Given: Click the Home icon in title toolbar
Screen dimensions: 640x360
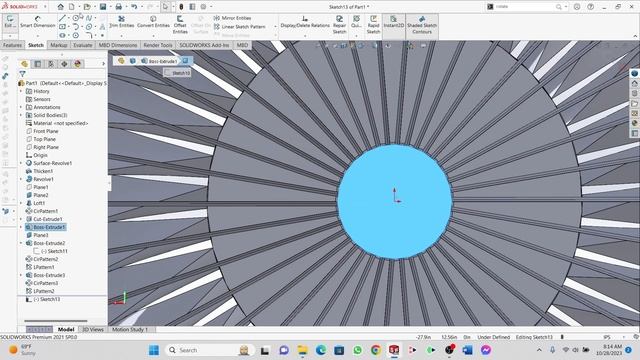Looking at the screenshot, I should (x=60, y=7).
